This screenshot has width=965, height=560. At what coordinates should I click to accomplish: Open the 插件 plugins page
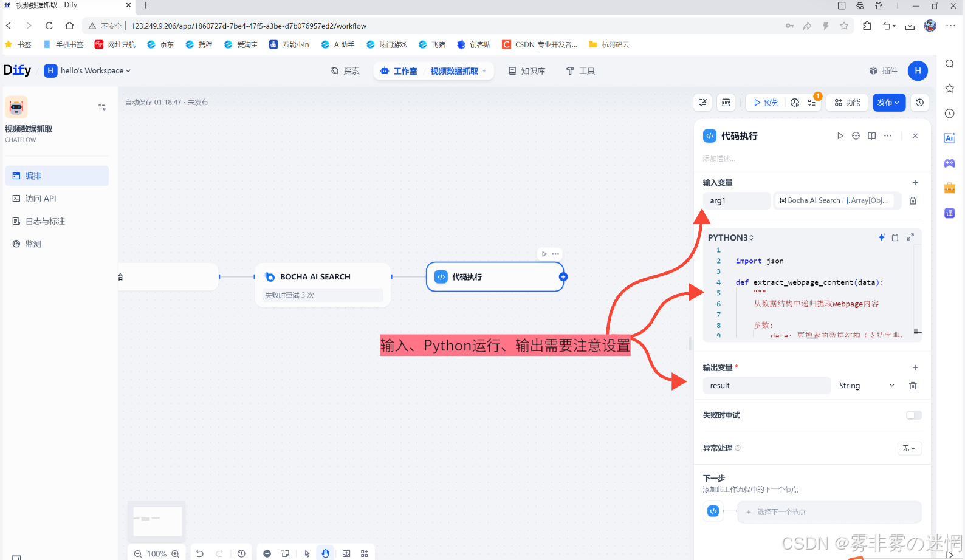point(883,71)
